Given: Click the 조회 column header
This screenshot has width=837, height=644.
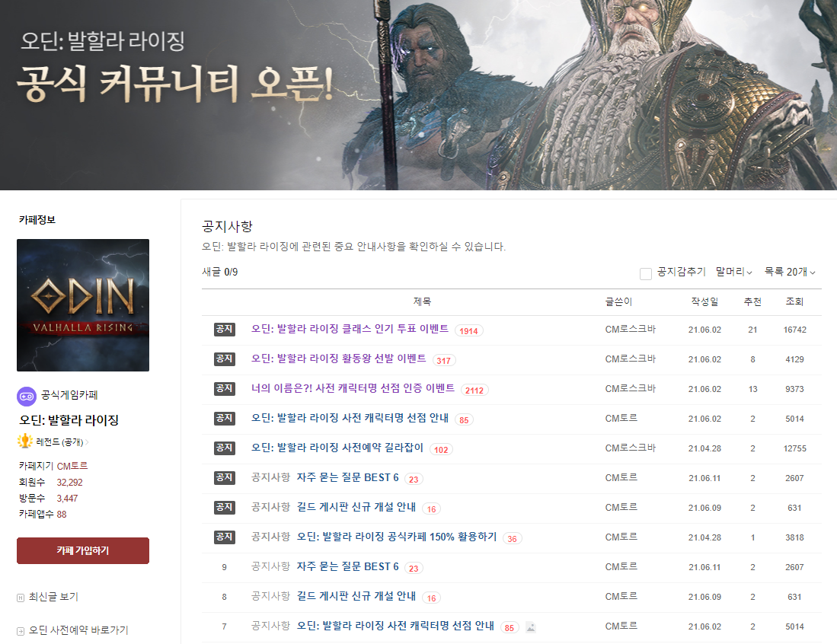Looking at the screenshot, I should (x=794, y=301).
